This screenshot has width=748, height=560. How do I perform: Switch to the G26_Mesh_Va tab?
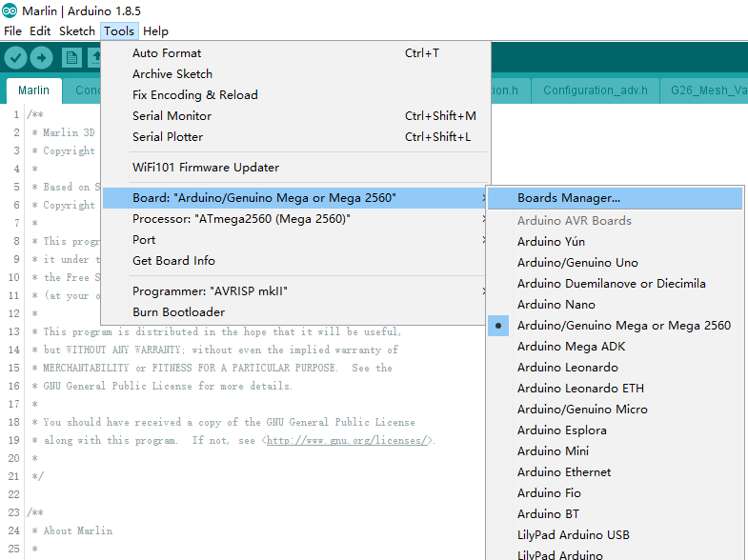point(704,90)
